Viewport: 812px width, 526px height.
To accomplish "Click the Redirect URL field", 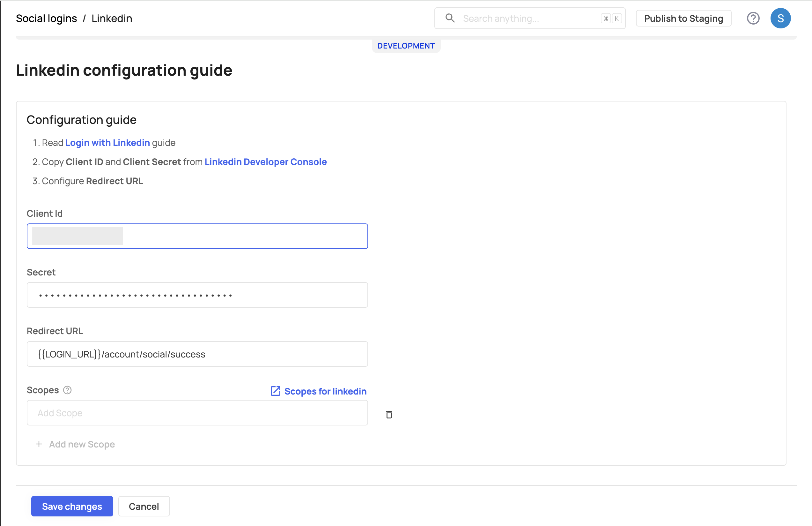I will (x=197, y=354).
